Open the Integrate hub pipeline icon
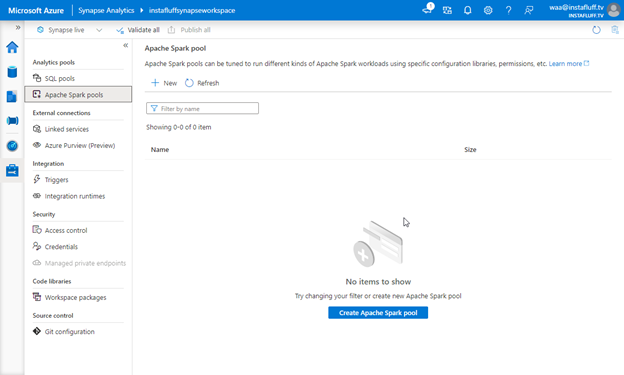624x375 pixels. (12, 121)
